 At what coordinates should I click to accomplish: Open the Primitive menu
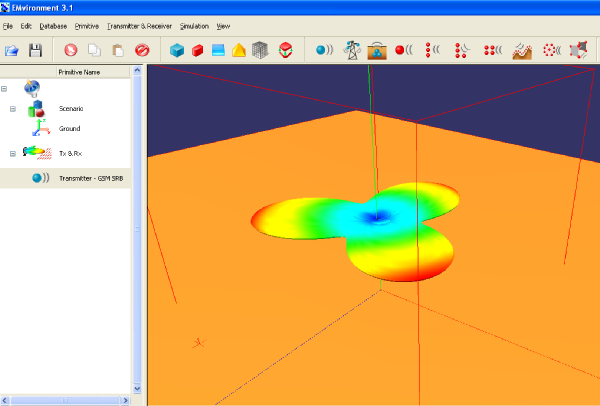(x=87, y=24)
